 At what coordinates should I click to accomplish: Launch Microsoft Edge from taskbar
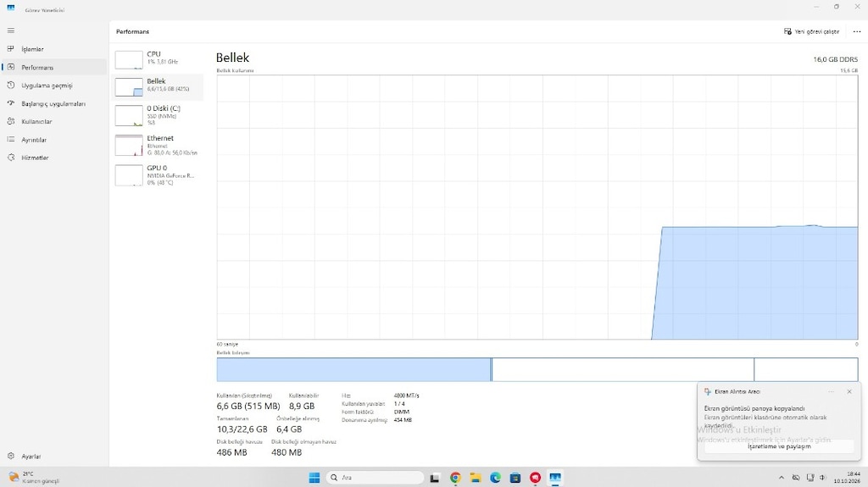[495, 478]
